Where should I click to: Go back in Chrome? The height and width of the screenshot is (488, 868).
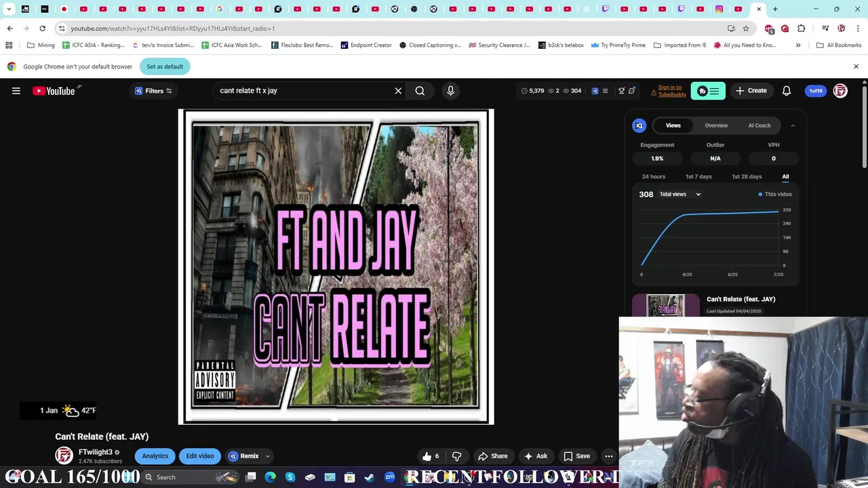[9, 28]
